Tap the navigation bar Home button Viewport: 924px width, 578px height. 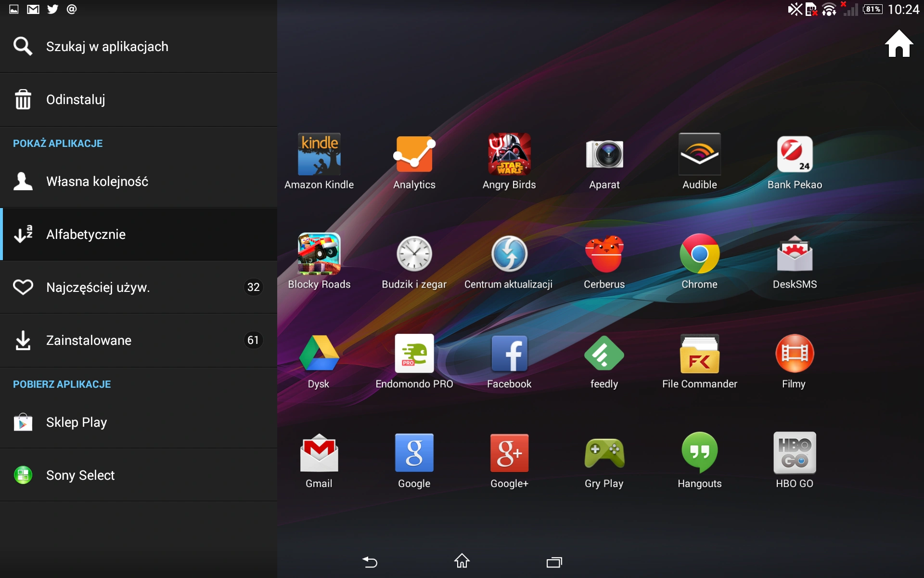(462, 561)
